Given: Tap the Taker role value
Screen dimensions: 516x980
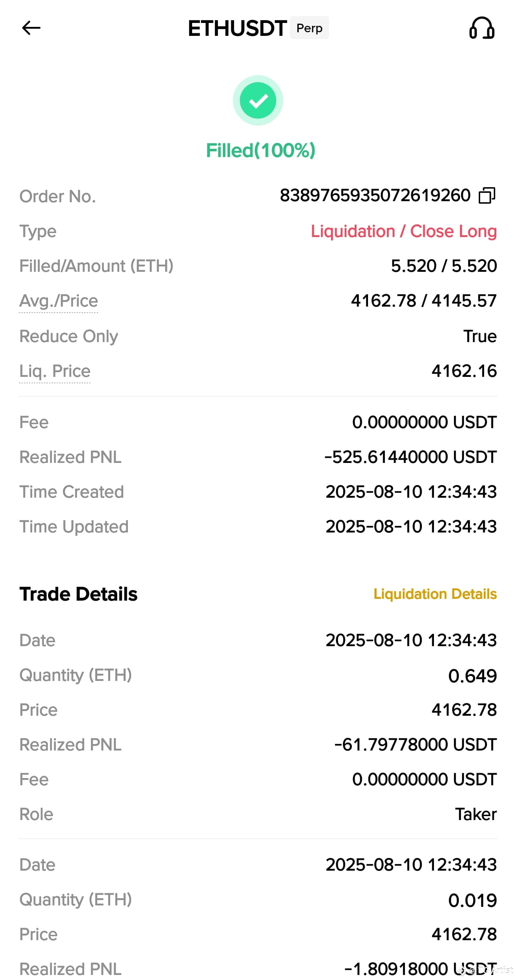Looking at the screenshot, I should click(476, 814).
